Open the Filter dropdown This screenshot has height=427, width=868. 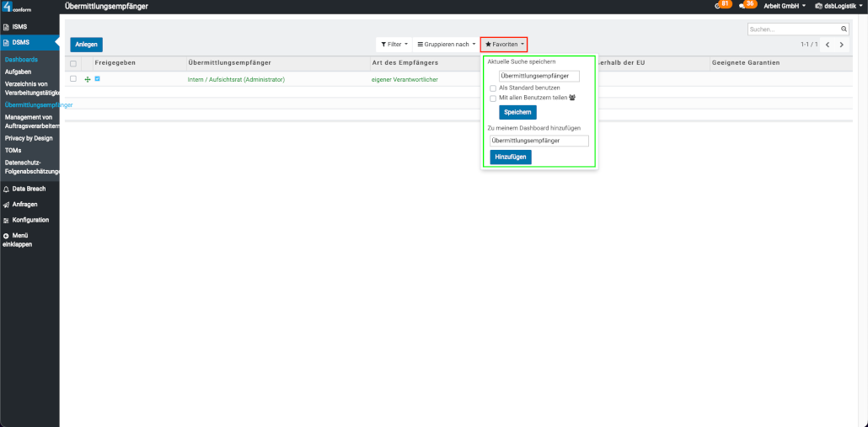394,44
